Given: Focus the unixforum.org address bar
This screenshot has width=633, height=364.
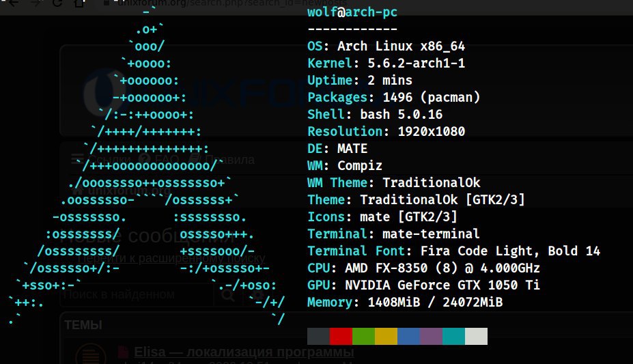Looking at the screenshot, I should [x=232, y=3].
